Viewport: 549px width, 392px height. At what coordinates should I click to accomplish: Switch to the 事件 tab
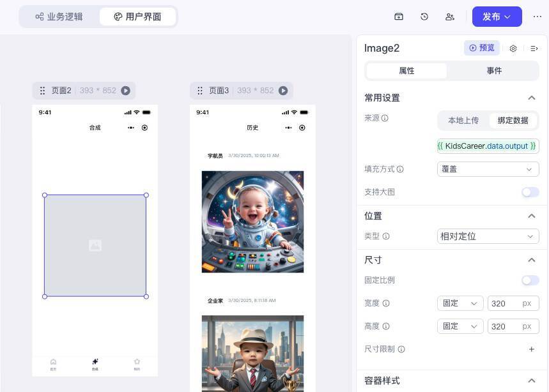494,70
